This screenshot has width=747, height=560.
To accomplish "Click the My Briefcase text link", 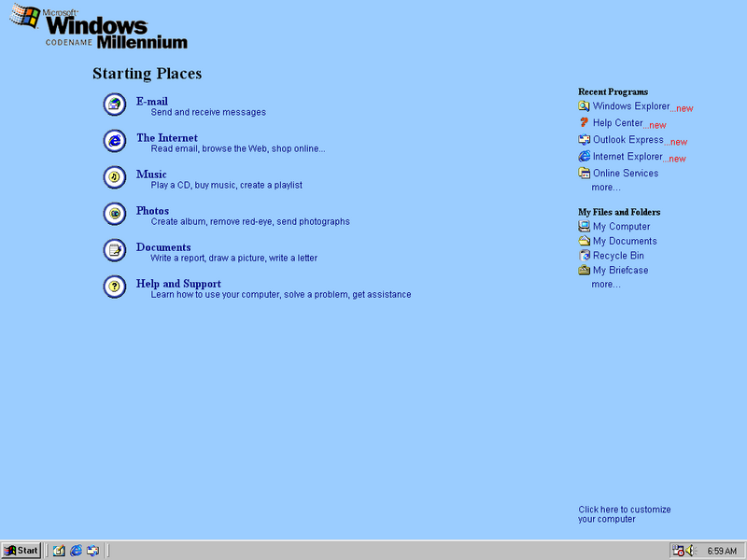I will tap(620, 271).
